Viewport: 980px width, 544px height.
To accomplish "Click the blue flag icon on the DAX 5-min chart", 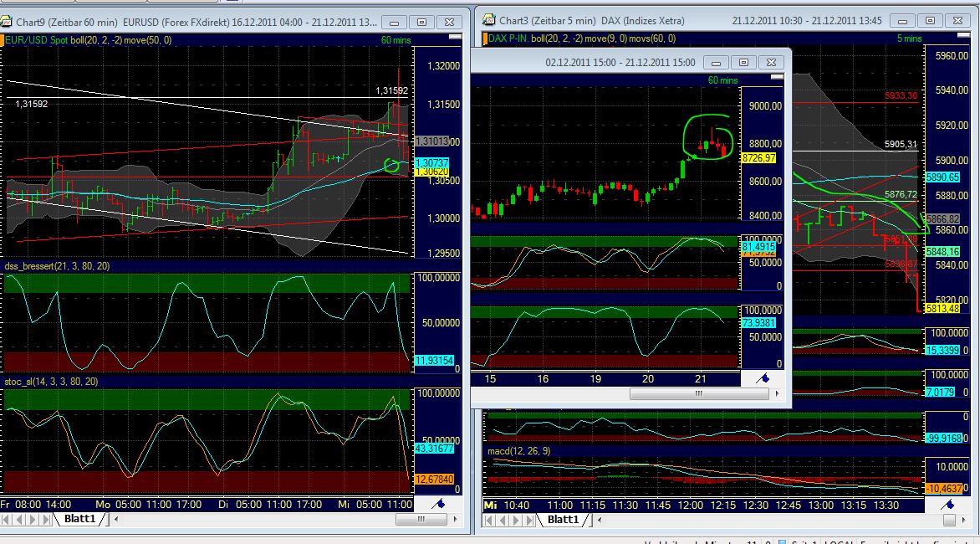I will point(950,503).
